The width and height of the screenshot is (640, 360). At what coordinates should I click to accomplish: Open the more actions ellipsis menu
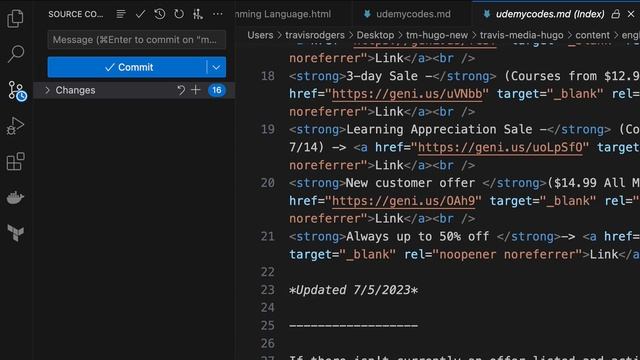coord(218,14)
